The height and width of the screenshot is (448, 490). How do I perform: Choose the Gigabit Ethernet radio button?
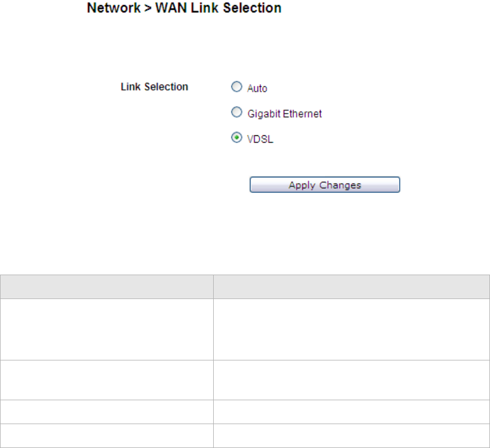236,112
